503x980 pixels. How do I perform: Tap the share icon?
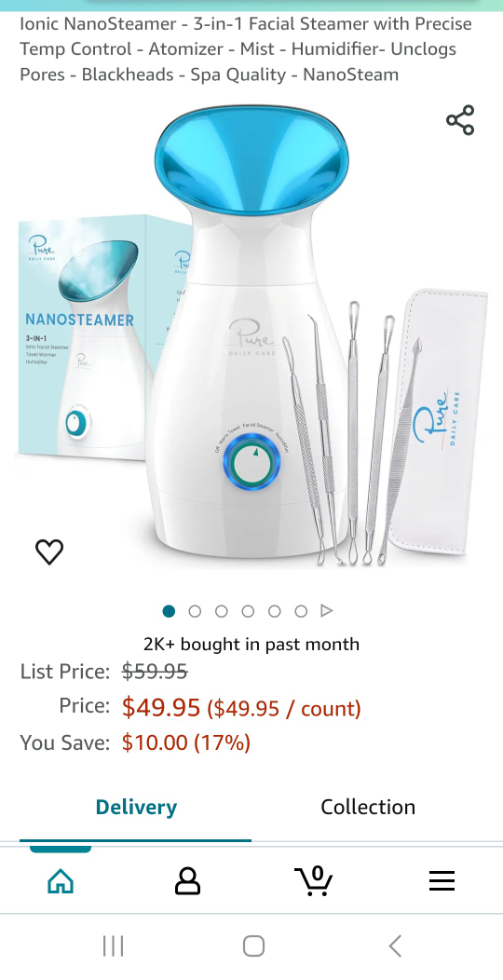pos(460,120)
